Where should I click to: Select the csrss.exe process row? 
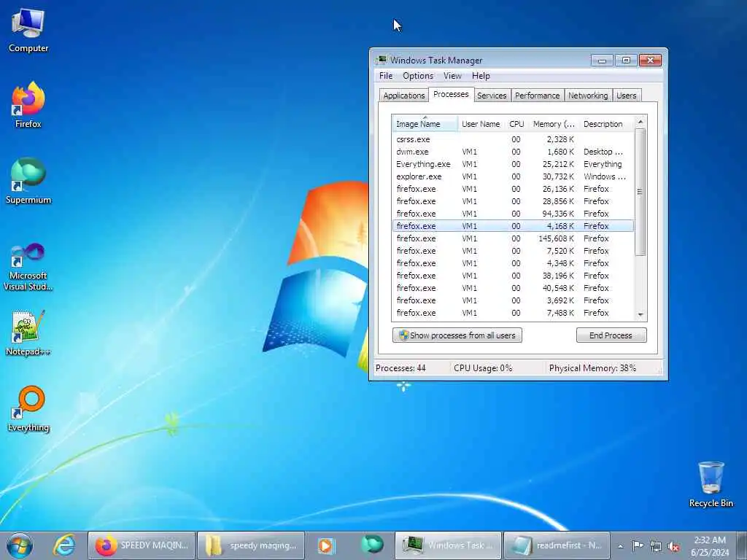point(513,139)
